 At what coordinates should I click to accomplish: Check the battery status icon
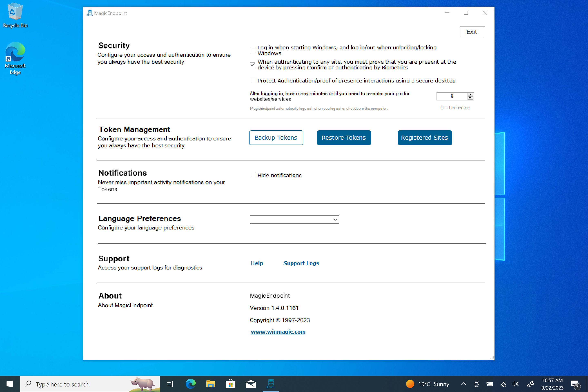[490, 383]
